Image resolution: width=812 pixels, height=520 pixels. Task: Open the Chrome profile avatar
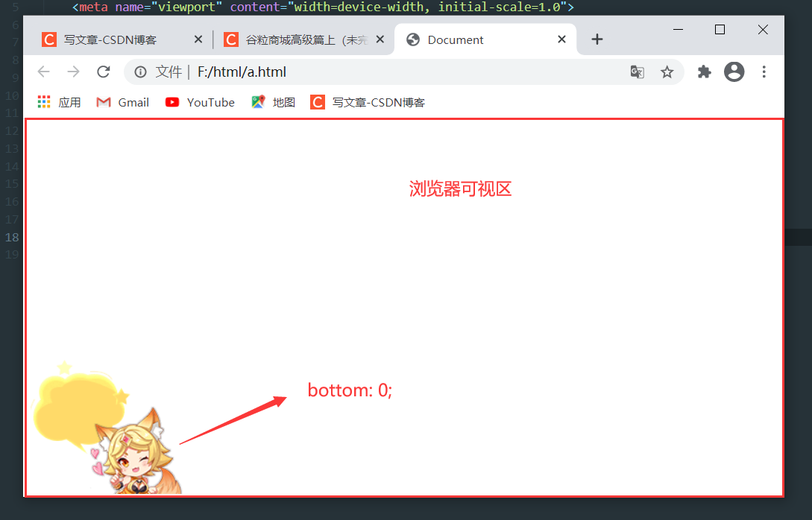click(x=734, y=72)
